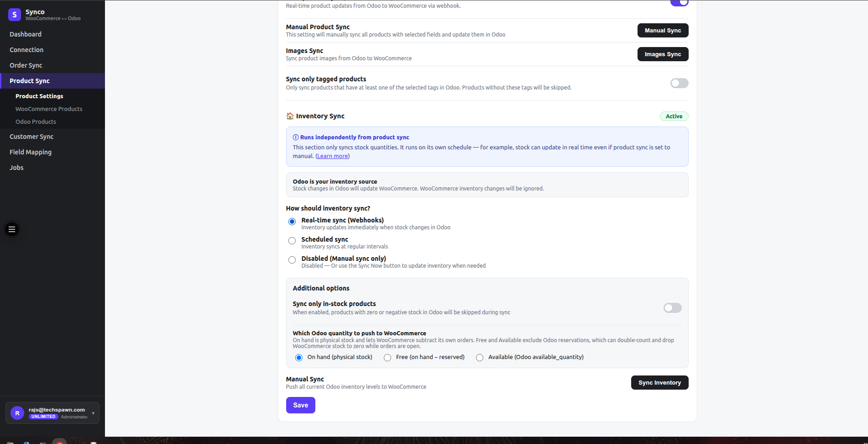
Task: Choose Free (on hand – reserved) radio
Action: point(387,358)
